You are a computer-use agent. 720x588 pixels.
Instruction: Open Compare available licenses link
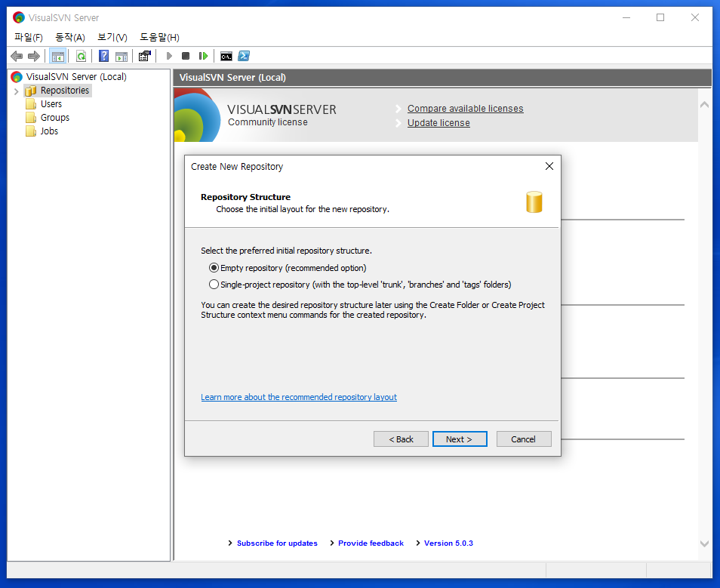466,109
